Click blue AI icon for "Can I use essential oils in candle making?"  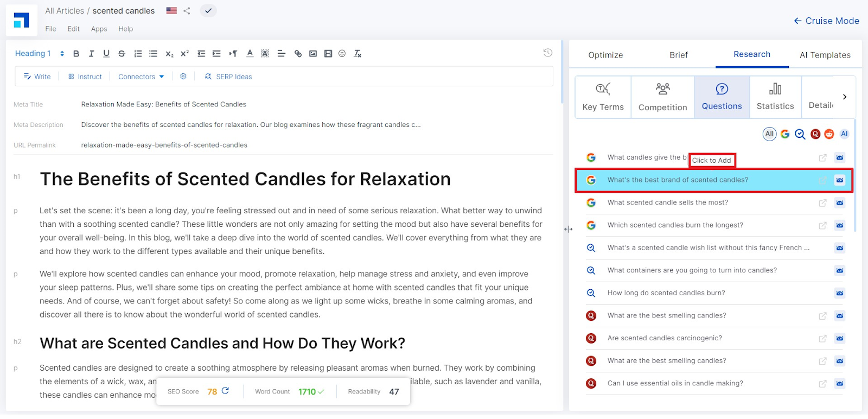(840, 384)
